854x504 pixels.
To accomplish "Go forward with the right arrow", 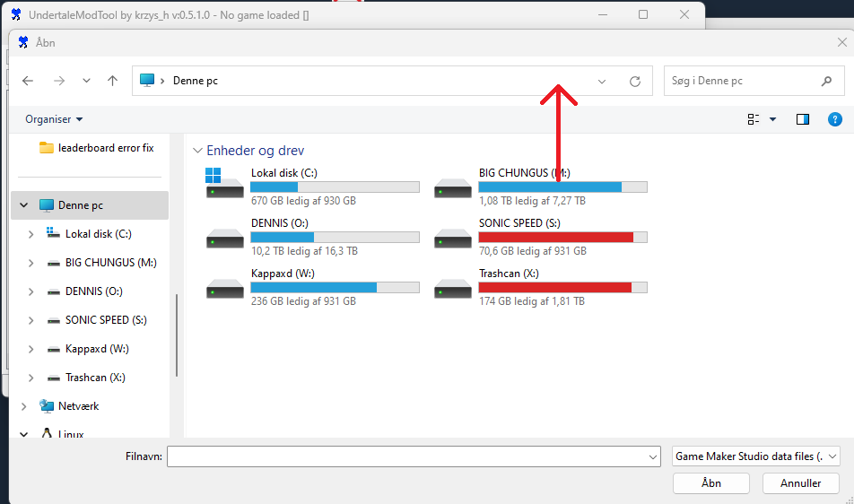I will tap(59, 81).
